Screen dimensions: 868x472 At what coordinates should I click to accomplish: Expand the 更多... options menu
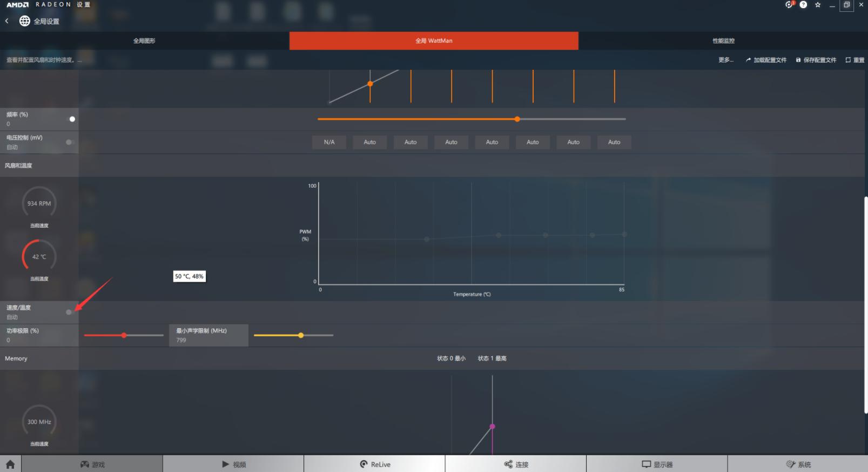[725, 60]
